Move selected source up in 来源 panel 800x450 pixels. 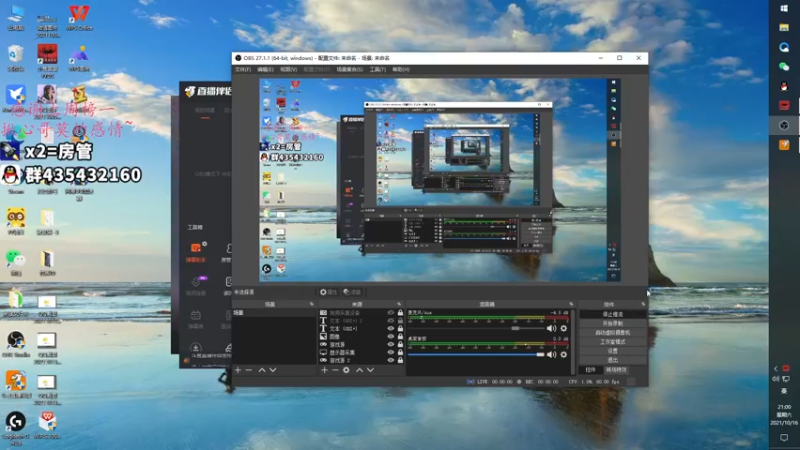click(359, 370)
